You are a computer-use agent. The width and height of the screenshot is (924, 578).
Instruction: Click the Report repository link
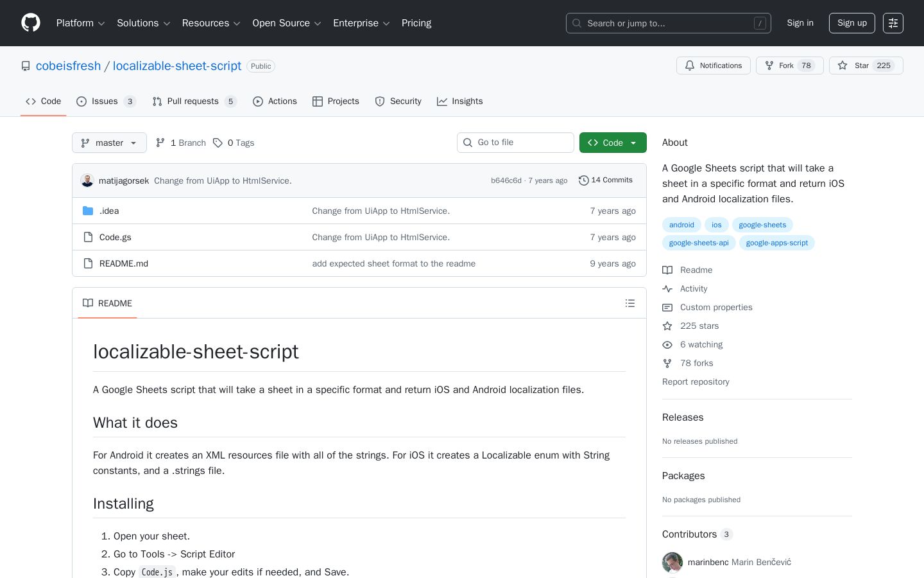[696, 382]
